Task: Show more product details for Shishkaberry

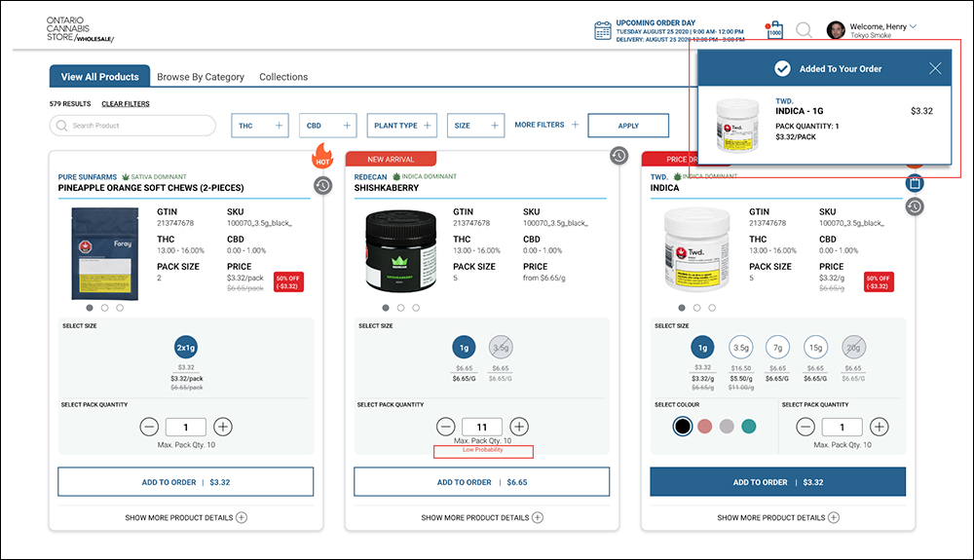Action: pyautogui.click(x=482, y=518)
